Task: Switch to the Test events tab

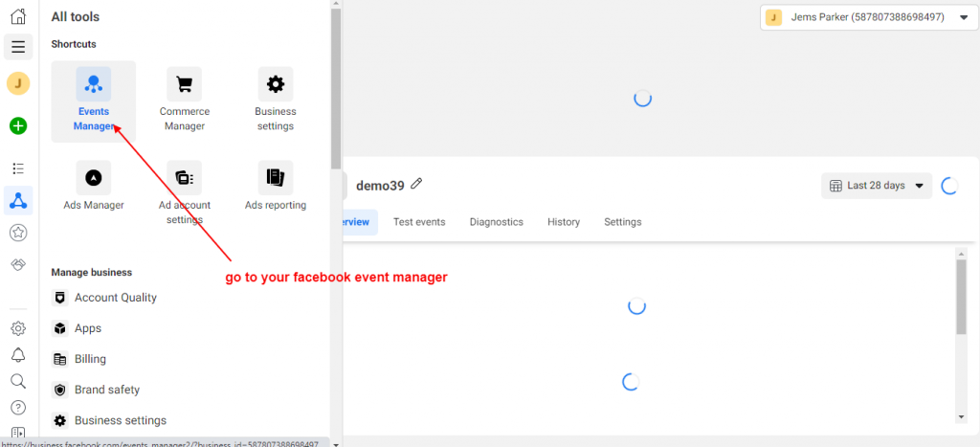Action: 419,222
